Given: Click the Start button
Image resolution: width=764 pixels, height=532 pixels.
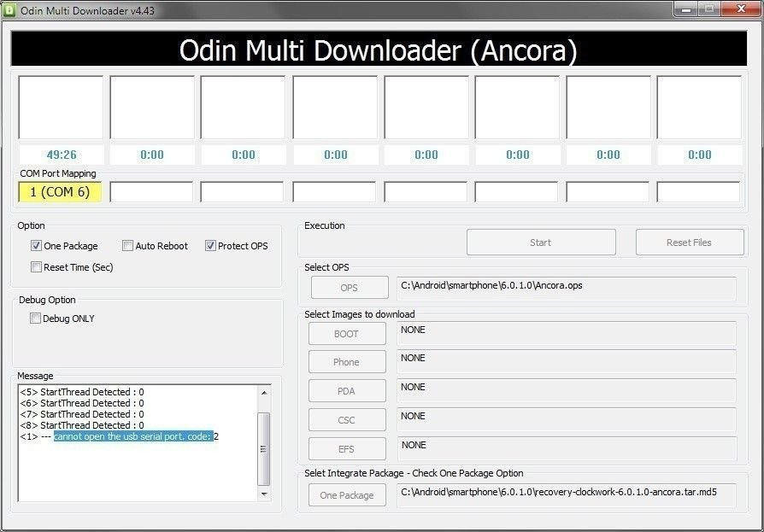Looking at the screenshot, I should pos(541,243).
